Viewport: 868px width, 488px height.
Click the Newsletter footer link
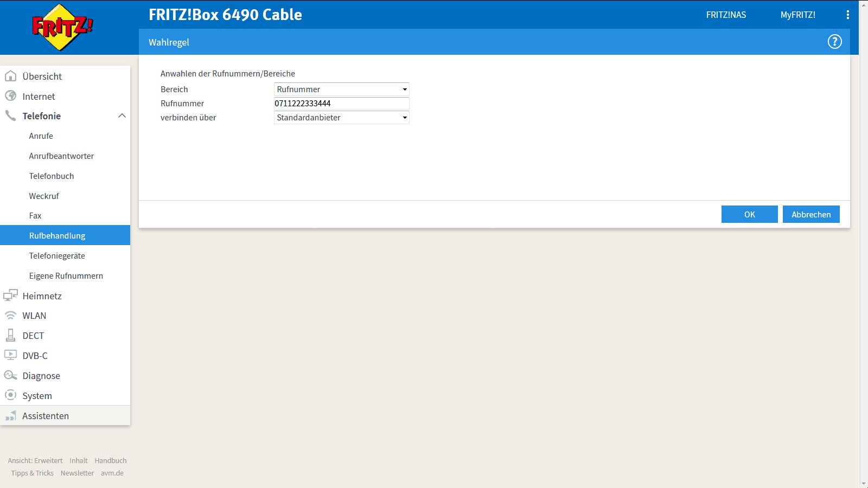pos(77,473)
